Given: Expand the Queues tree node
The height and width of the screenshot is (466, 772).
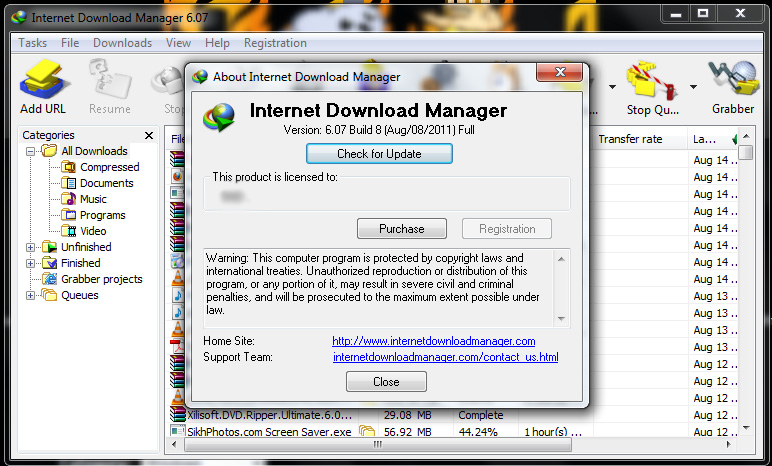Looking at the screenshot, I should (31, 296).
